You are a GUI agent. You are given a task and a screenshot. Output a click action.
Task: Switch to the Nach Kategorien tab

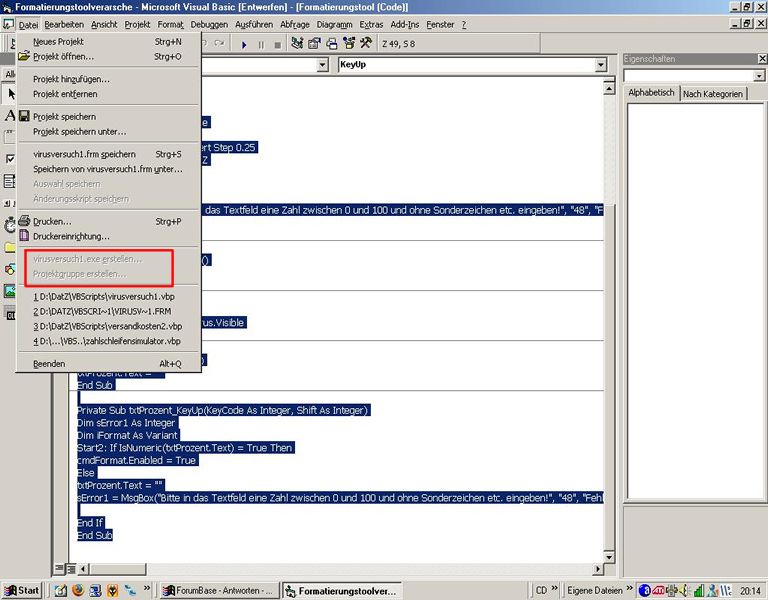713,94
